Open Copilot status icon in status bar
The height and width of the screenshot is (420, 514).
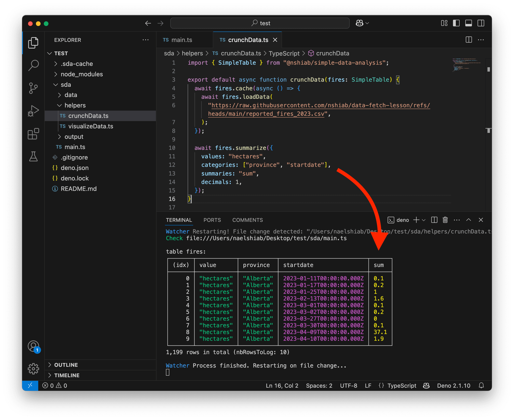pos(426,386)
